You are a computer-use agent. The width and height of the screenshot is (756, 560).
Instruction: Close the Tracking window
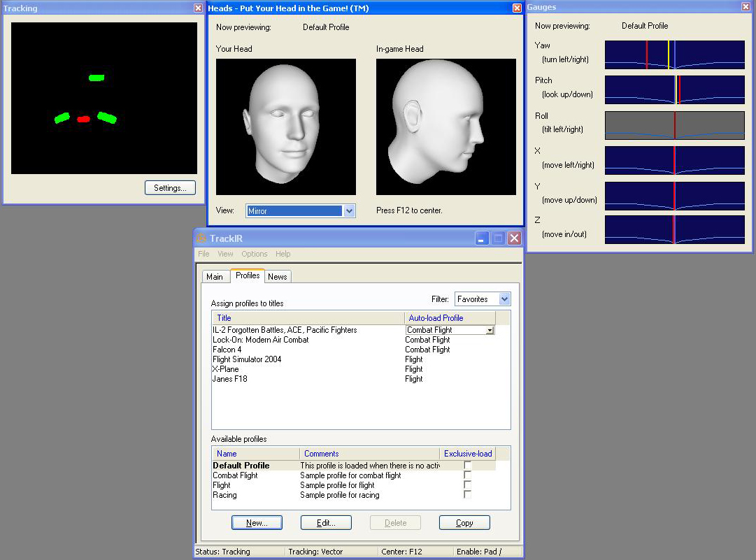coord(198,8)
